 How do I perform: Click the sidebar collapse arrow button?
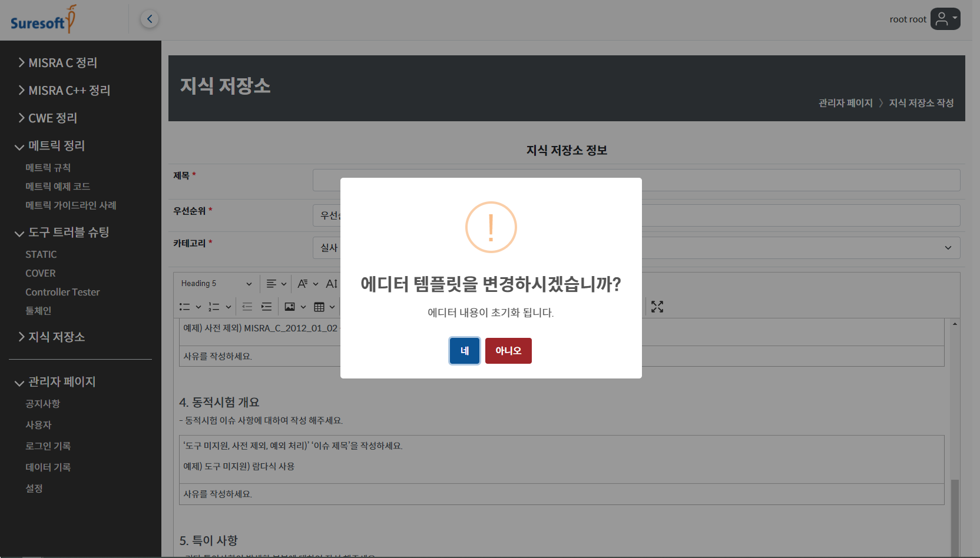coord(150,19)
